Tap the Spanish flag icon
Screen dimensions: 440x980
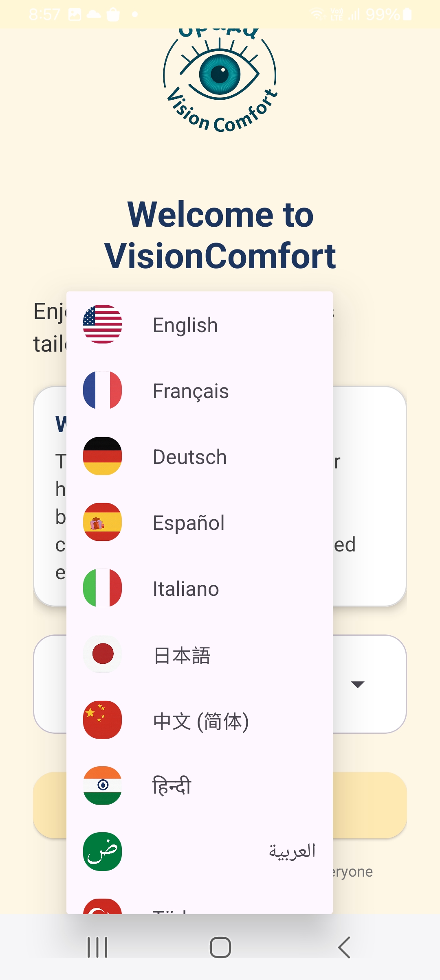[102, 522]
